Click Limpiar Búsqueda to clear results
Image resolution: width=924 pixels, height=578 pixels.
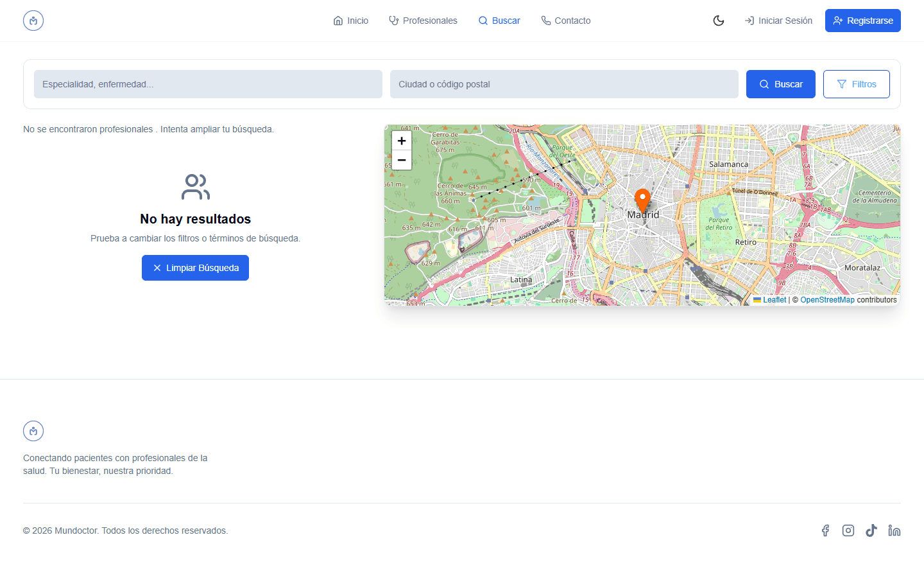[195, 267]
